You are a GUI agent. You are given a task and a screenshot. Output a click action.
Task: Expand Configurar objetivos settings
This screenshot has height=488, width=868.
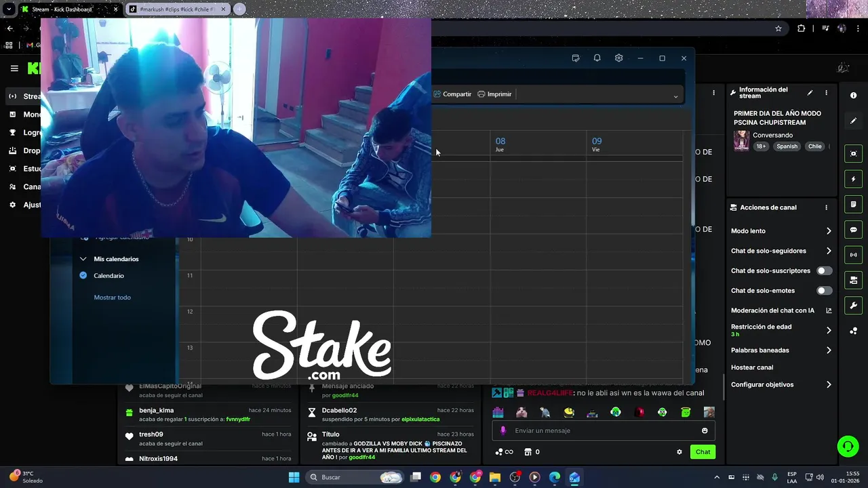pos(829,384)
